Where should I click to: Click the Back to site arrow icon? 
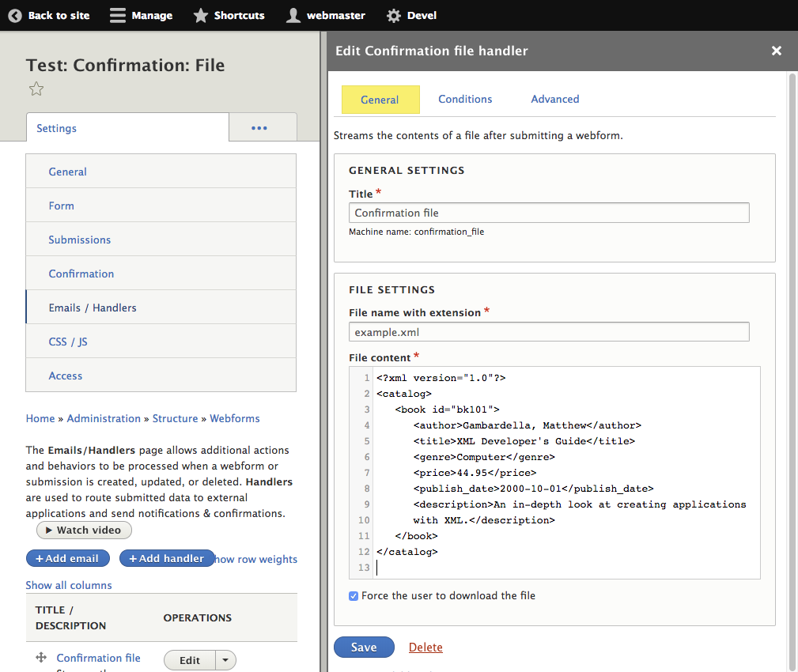coord(14,15)
